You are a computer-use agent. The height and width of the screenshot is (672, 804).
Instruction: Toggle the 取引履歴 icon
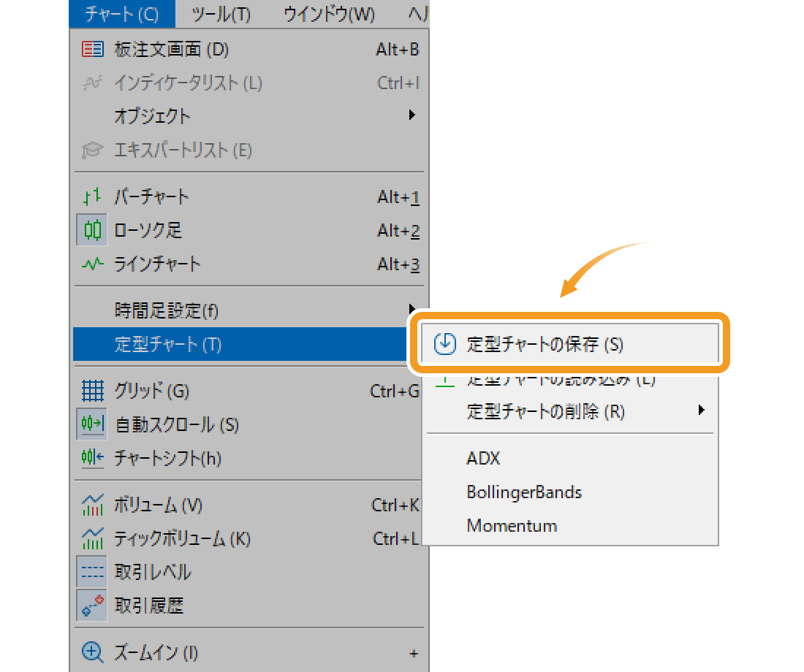92,606
